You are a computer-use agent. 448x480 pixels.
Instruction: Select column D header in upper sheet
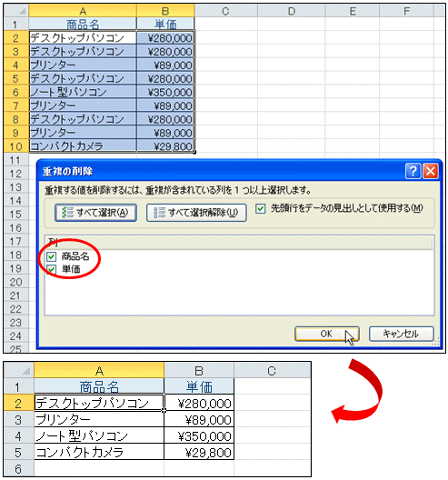pos(292,11)
